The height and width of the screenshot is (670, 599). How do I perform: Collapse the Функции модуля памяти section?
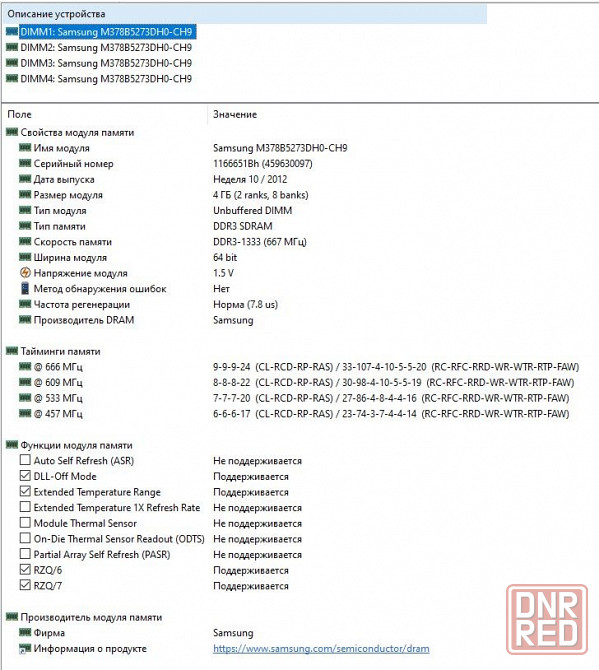(x=70, y=445)
